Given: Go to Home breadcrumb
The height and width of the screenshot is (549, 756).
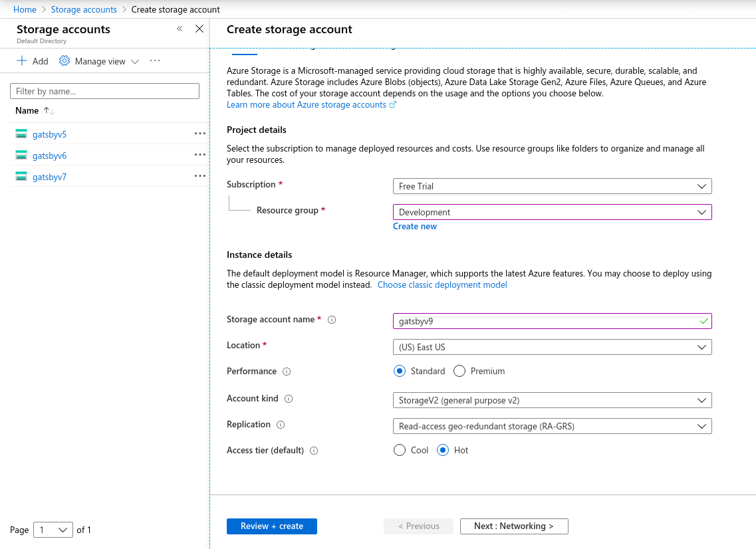Looking at the screenshot, I should (25, 10).
